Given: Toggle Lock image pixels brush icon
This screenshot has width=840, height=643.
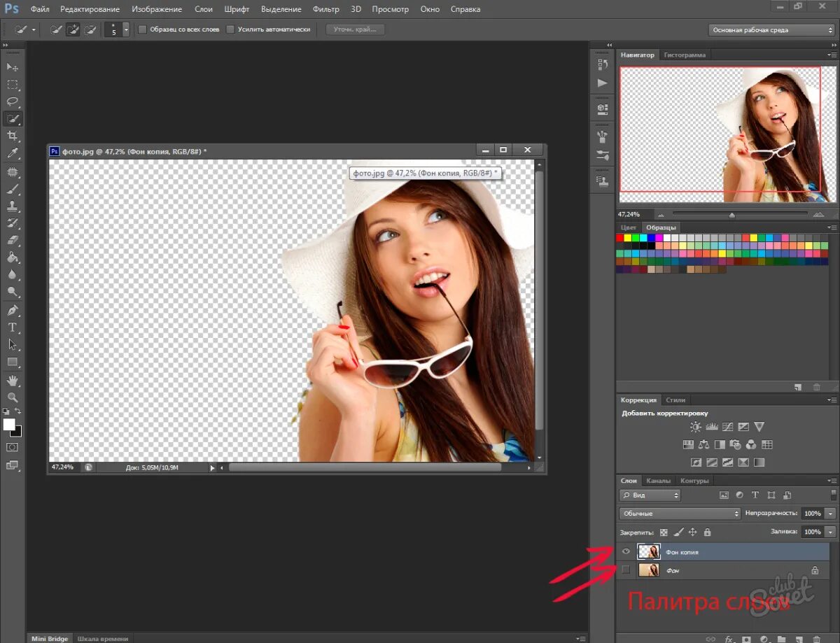Looking at the screenshot, I should point(678,532).
